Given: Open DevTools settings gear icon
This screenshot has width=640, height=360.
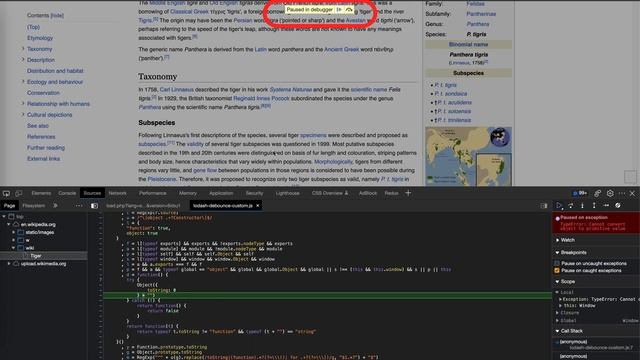Looking at the screenshot, I should click(x=610, y=193).
